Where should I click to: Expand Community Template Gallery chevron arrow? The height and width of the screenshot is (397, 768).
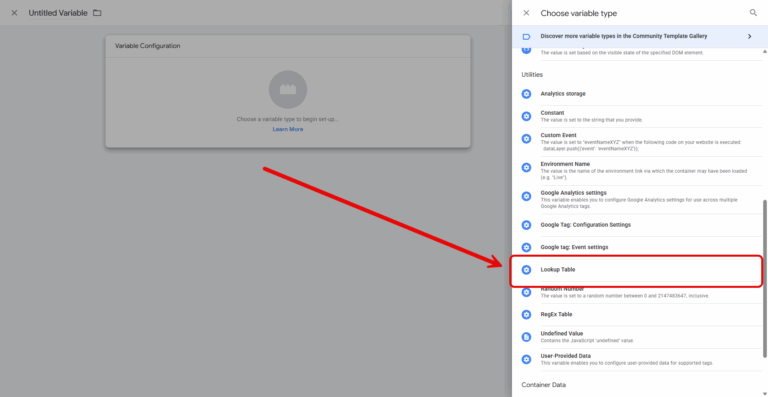pyautogui.click(x=749, y=37)
